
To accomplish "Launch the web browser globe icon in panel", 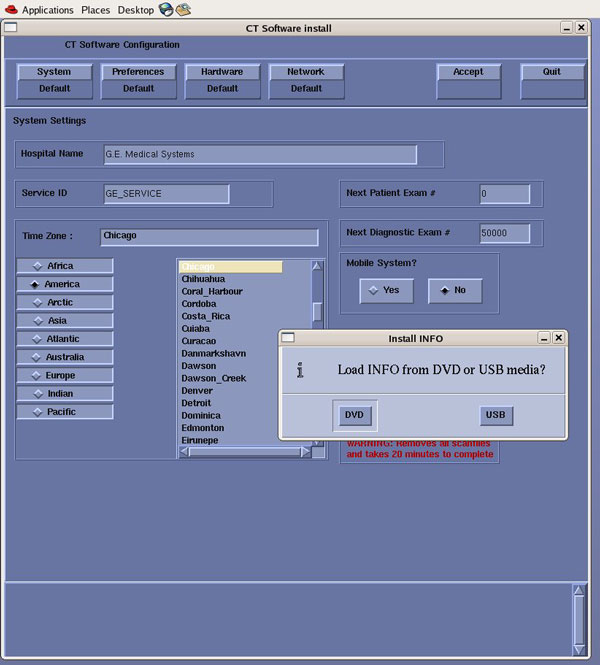I will [165, 9].
